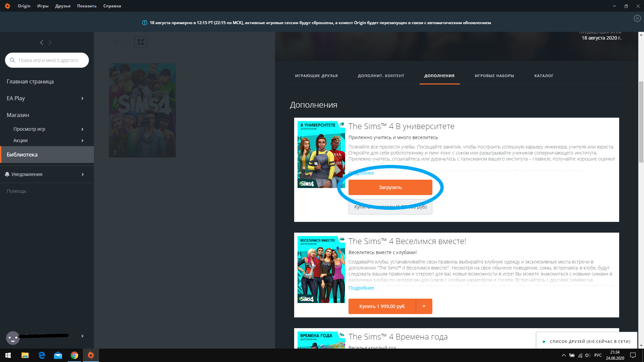Switch to Играющие друзья tab
Viewport: 644px width, 362px height.
(x=316, y=76)
